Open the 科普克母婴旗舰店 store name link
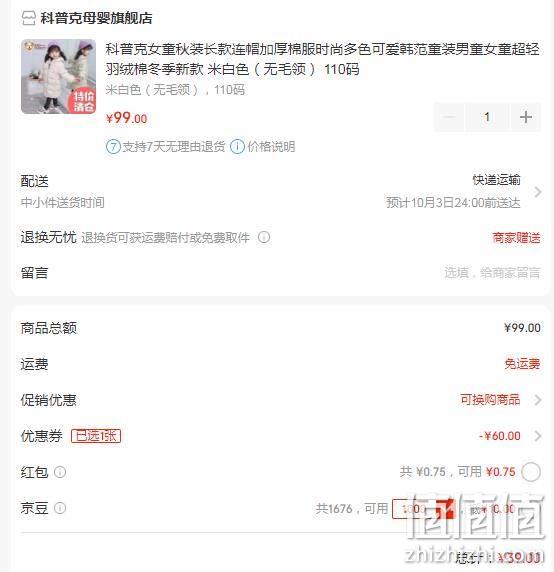The width and height of the screenshot is (554, 572). [x=96, y=18]
